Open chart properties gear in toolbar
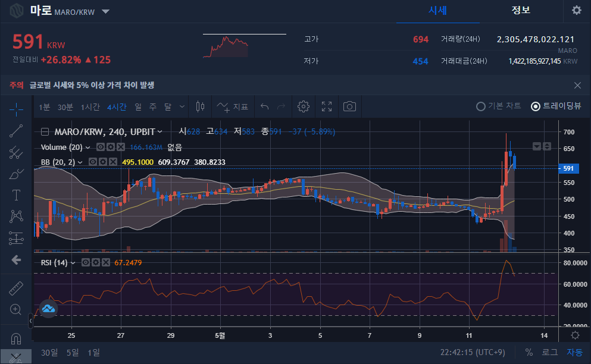591x364 pixels. pos(304,106)
